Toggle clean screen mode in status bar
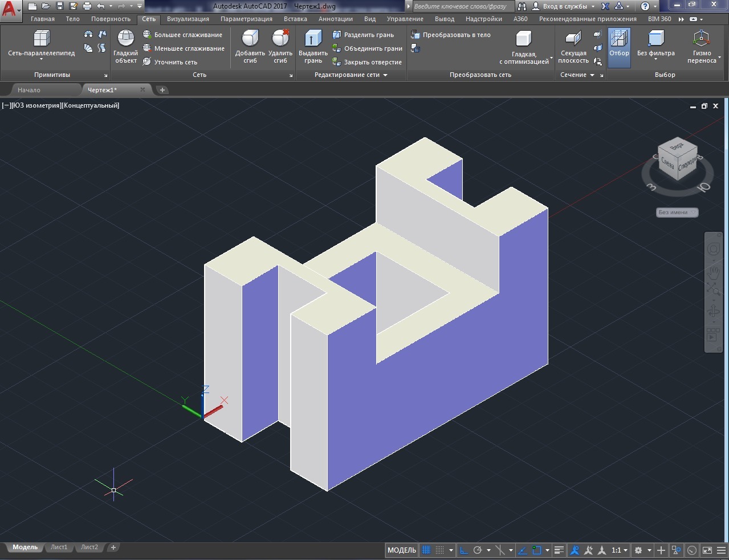This screenshot has width=729, height=560. (x=707, y=550)
